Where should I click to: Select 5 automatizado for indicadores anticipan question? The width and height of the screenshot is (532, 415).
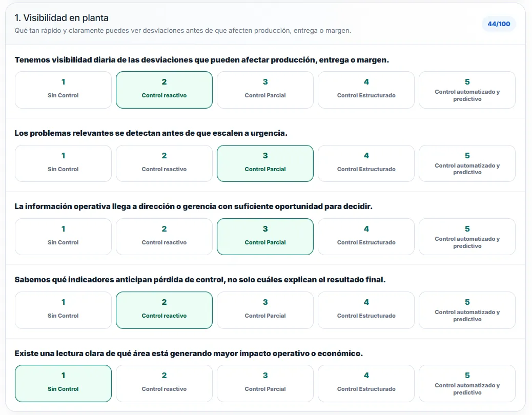[x=467, y=310]
